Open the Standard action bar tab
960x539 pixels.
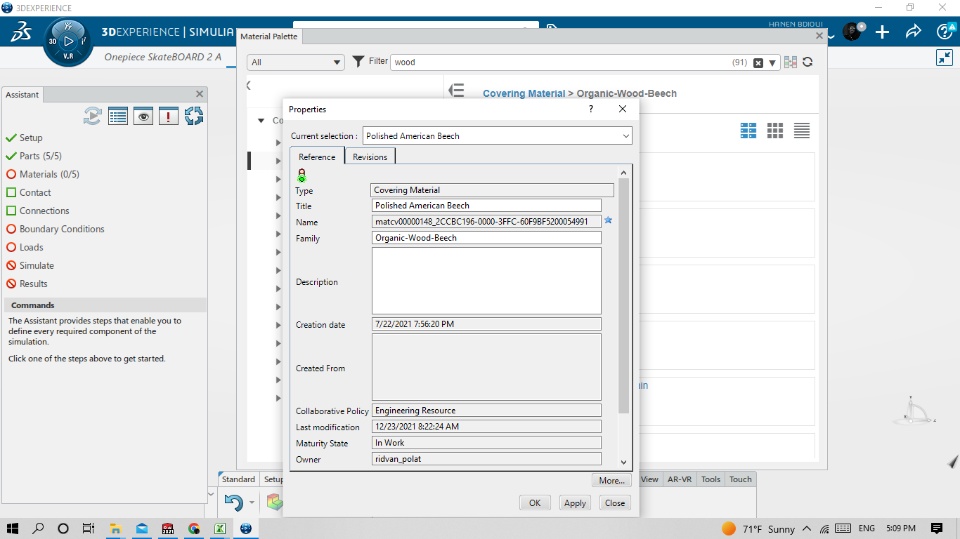click(238, 479)
